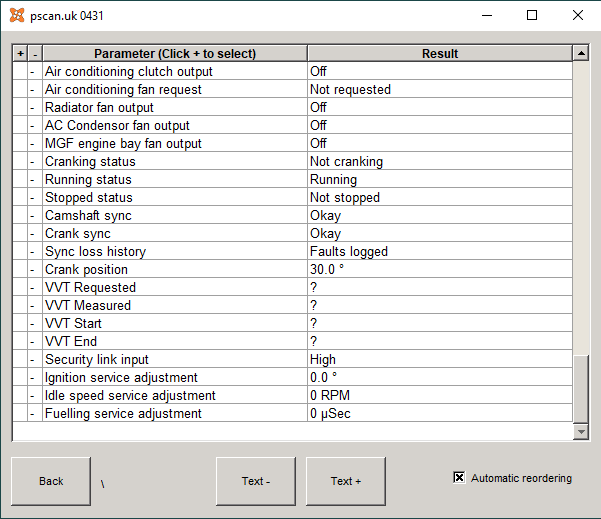The height and width of the screenshot is (519, 601).
Task: Click minus marker next to VVT Requested
Action: point(35,287)
